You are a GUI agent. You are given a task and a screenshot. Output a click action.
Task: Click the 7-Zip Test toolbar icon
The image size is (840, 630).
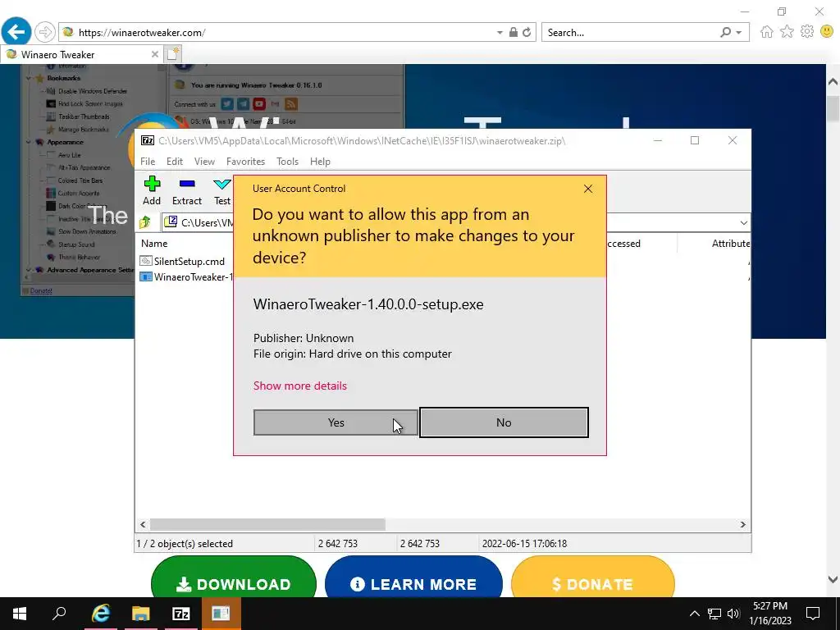221,190
